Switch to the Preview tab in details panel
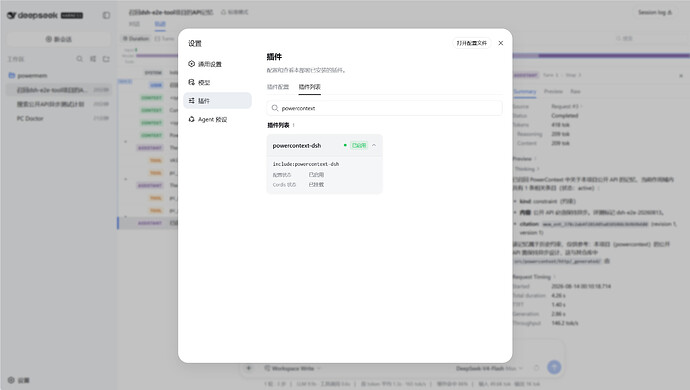690x390 pixels. (553, 92)
